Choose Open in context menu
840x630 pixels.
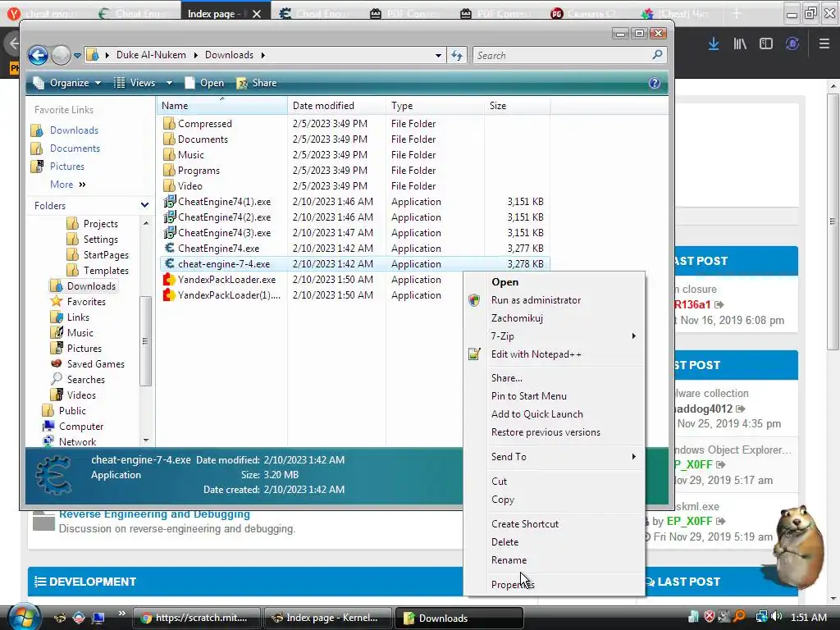coord(554,282)
